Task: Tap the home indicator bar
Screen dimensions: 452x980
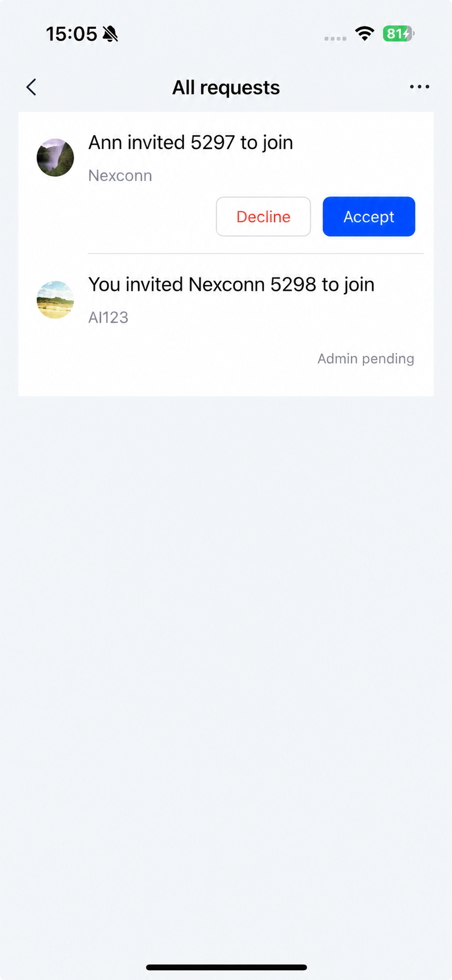Action: pos(226,967)
